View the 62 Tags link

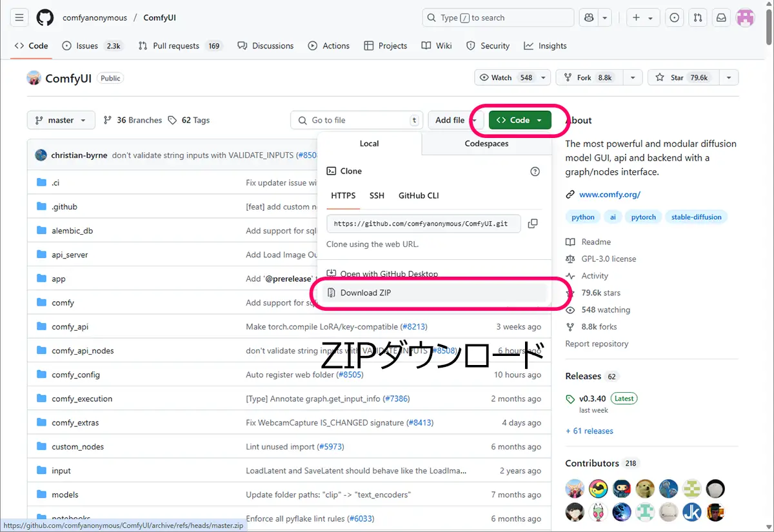pyautogui.click(x=188, y=120)
